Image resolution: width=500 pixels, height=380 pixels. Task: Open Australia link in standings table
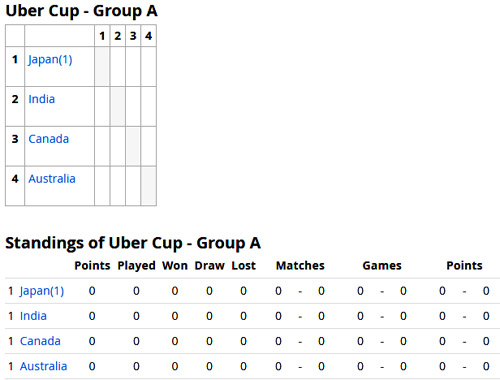44,366
